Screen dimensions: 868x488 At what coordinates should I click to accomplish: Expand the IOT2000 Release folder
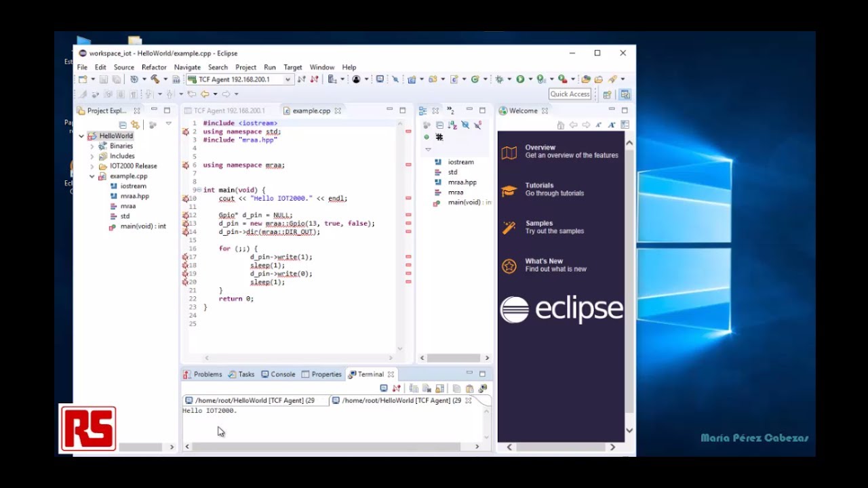pyautogui.click(x=92, y=166)
